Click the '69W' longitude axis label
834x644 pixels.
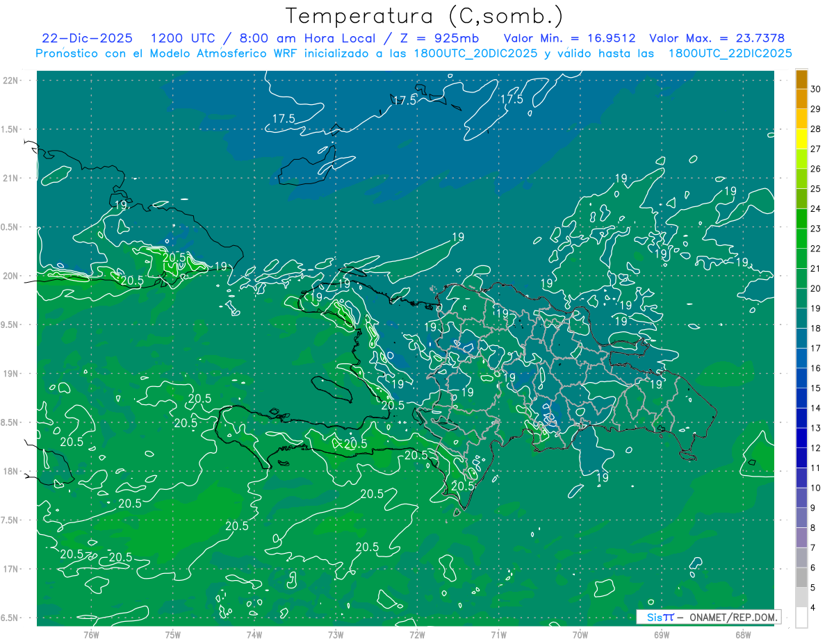[x=662, y=635]
